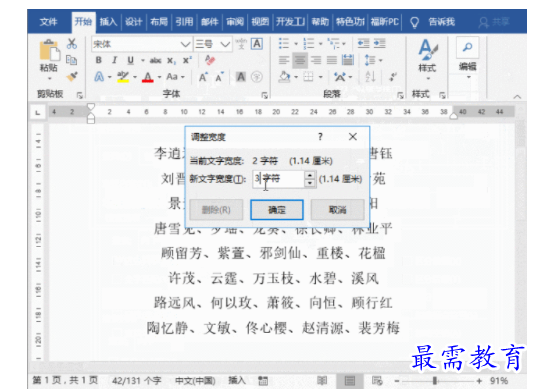Toggle Underline formatting

[131, 60]
